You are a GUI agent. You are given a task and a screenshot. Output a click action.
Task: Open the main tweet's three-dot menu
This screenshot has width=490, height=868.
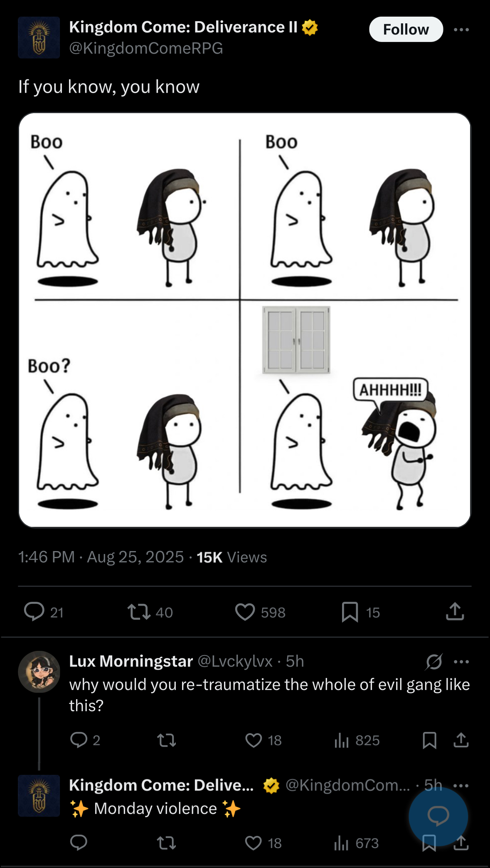click(x=461, y=30)
